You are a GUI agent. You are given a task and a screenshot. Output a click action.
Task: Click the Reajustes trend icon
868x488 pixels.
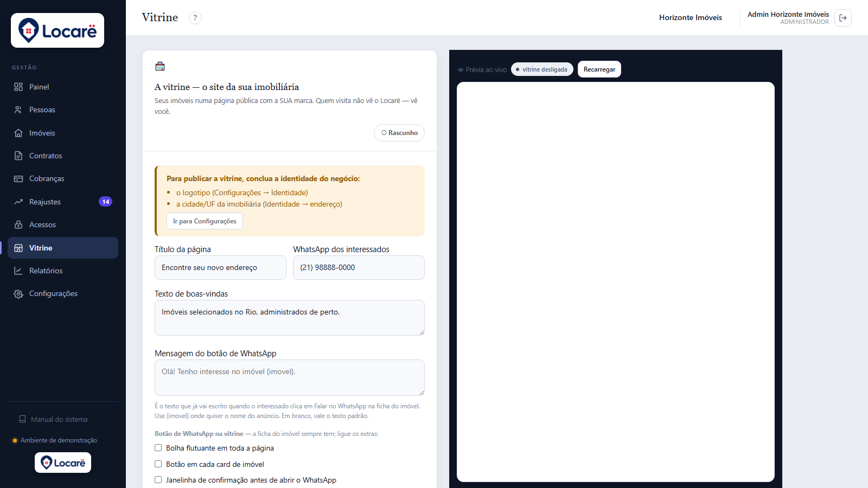pos(18,202)
